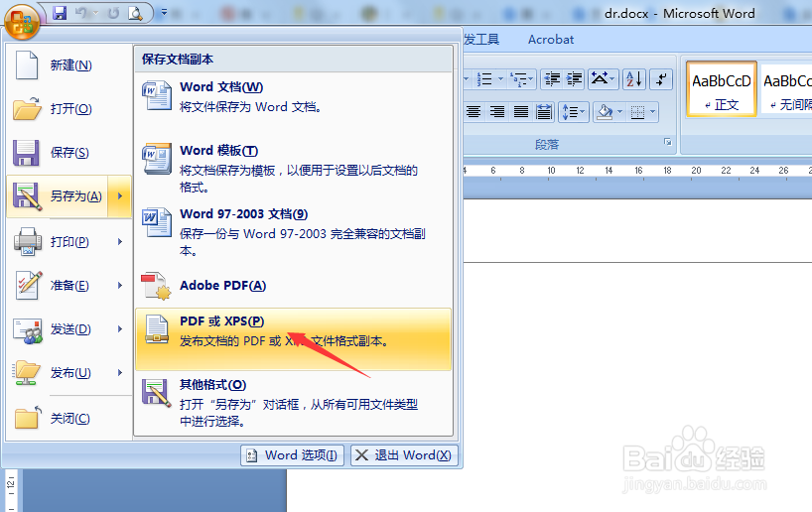This screenshot has height=512, width=812.
Task: Expand the 另存为(A) submenu arrow
Action: (120, 196)
